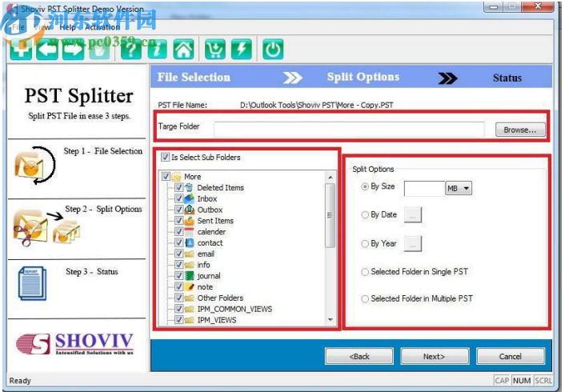Open the Help menu
Viewport: 569px width, 392px height.
[68, 27]
